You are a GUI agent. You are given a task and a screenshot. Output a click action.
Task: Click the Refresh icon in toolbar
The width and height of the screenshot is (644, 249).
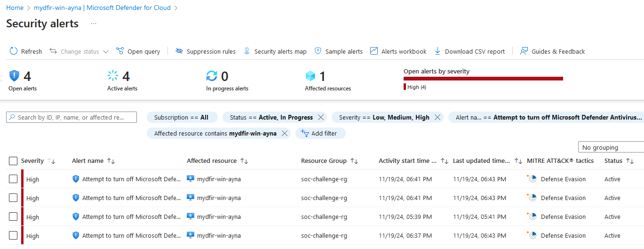pyautogui.click(x=14, y=51)
